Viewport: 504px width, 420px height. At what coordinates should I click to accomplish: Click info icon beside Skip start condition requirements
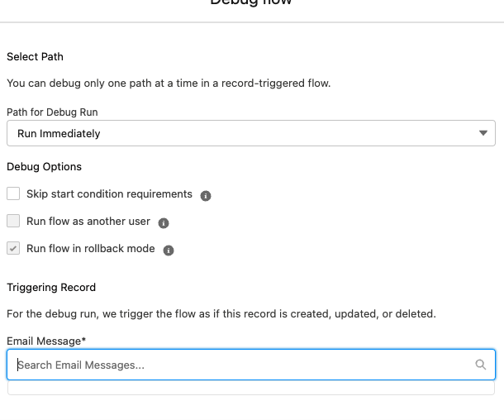tap(206, 196)
